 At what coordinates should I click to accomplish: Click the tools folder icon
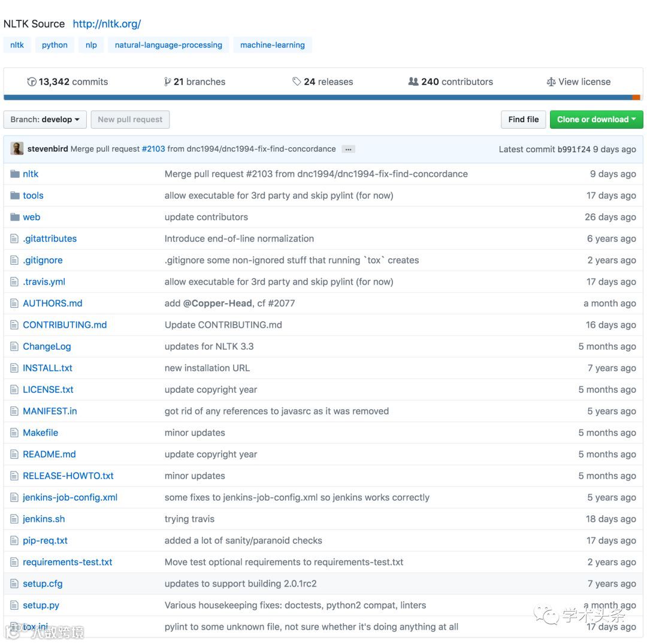(15, 195)
